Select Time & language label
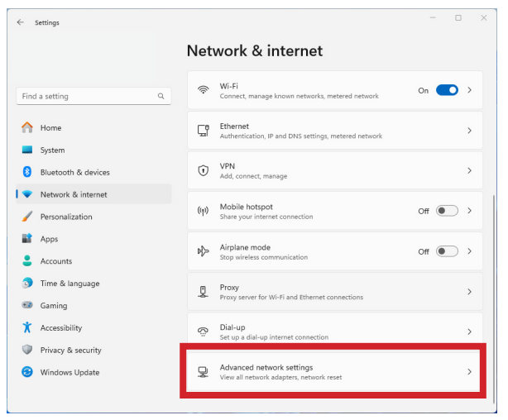Screen dimensions: 508x420 pyautogui.click(x=70, y=284)
